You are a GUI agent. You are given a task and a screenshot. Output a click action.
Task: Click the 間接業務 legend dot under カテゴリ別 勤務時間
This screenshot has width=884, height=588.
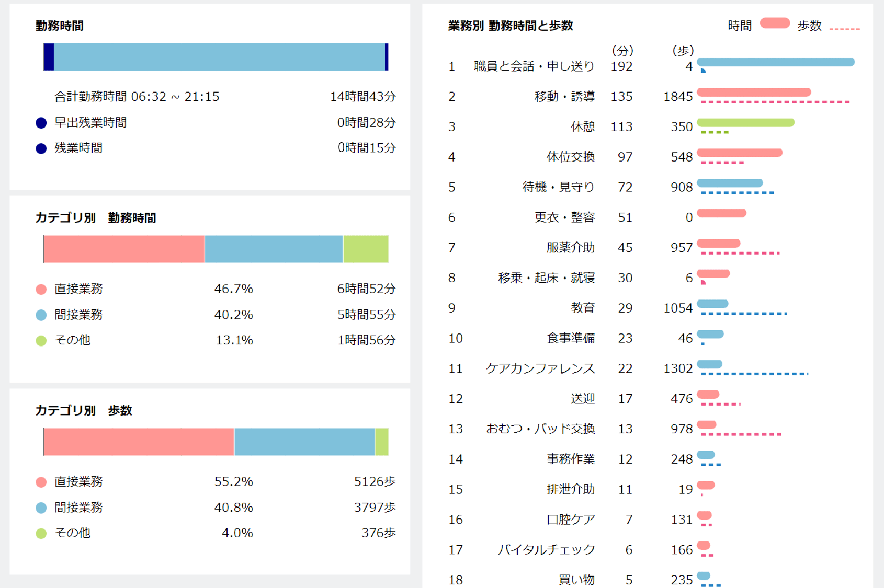(41, 315)
